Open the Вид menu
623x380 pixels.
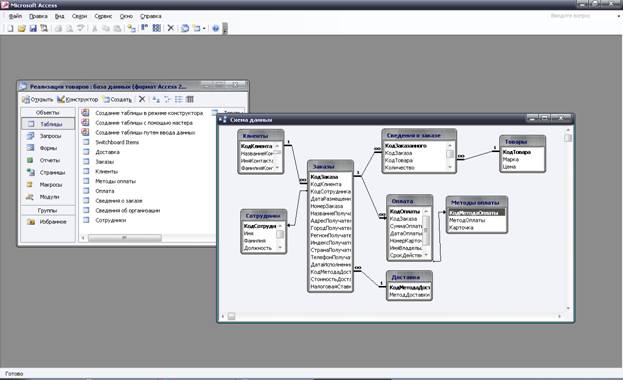59,16
